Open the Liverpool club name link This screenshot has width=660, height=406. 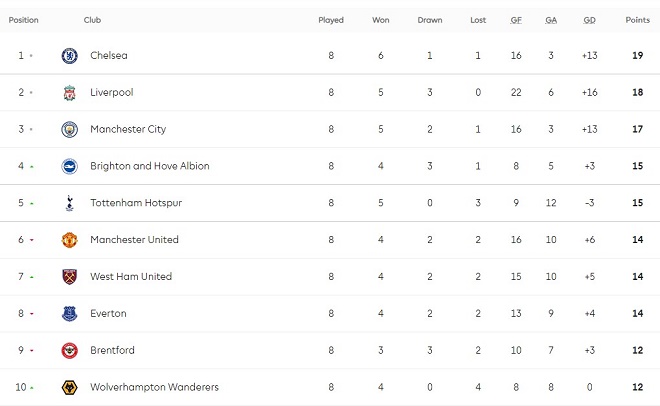[111, 93]
